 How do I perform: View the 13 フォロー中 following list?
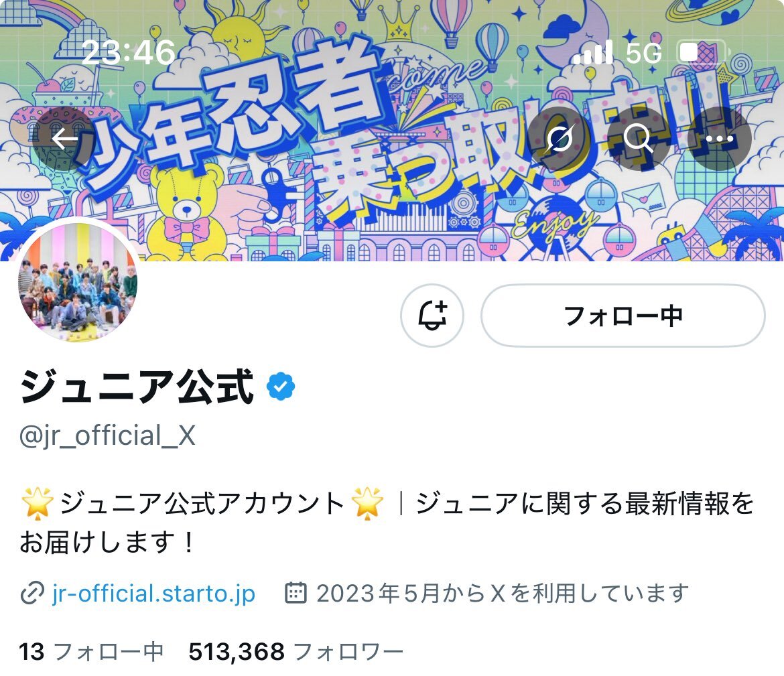[92, 651]
